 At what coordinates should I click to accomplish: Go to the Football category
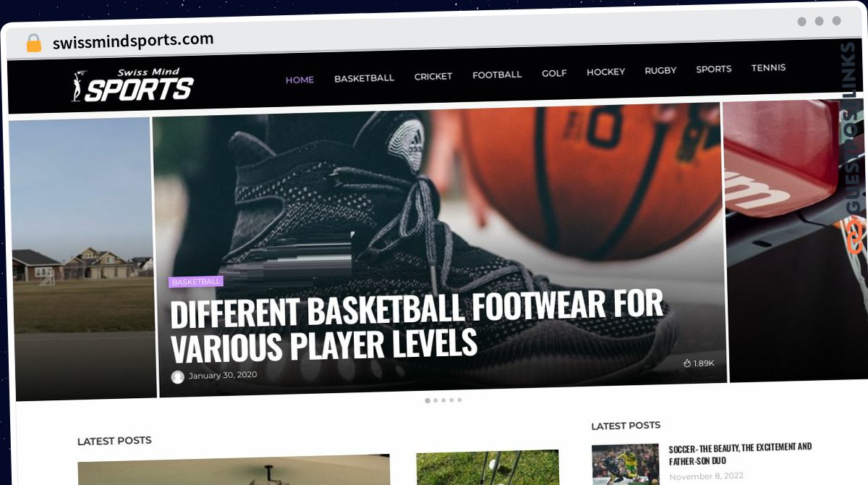point(497,75)
